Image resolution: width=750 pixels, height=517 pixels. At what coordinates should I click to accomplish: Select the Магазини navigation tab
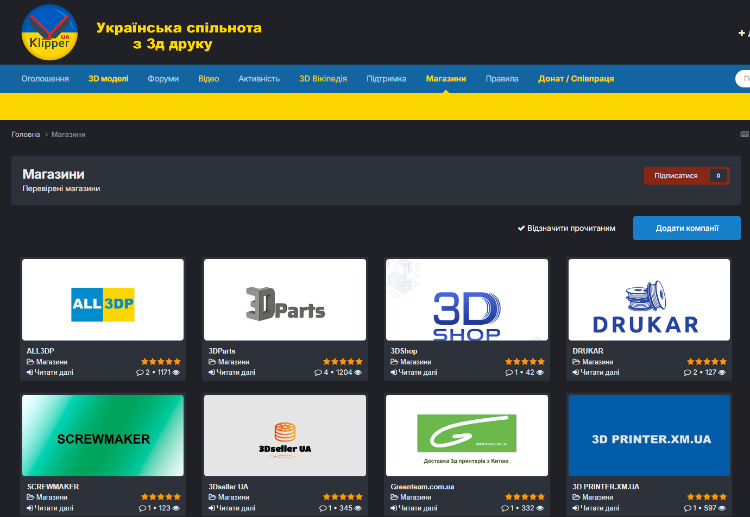coord(446,79)
